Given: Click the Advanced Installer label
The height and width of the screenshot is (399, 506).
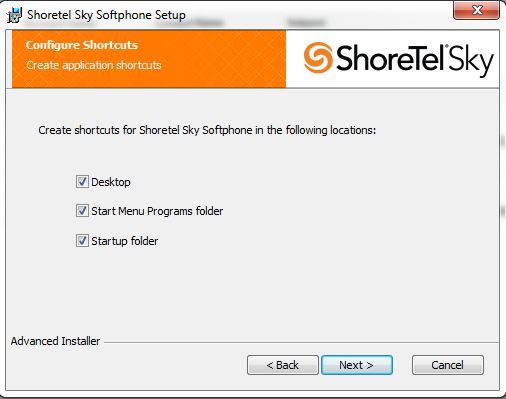Looking at the screenshot, I should (x=55, y=341).
